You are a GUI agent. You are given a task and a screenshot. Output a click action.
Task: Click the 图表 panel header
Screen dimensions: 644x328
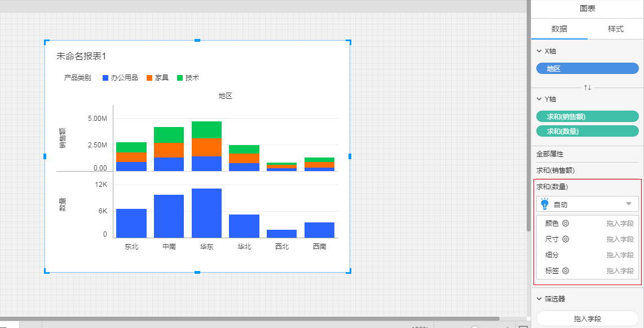click(x=587, y=8)
